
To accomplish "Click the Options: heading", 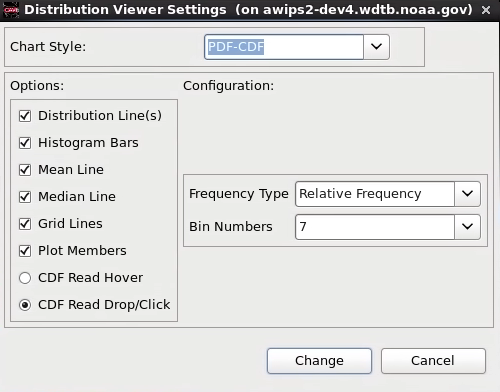I will click(x=37, y=86).
